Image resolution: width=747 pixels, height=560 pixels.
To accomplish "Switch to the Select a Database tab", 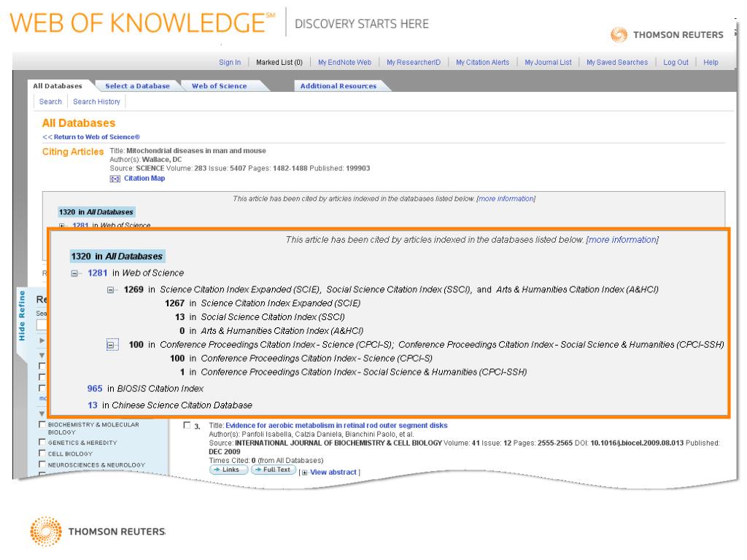I will point(137,86).
